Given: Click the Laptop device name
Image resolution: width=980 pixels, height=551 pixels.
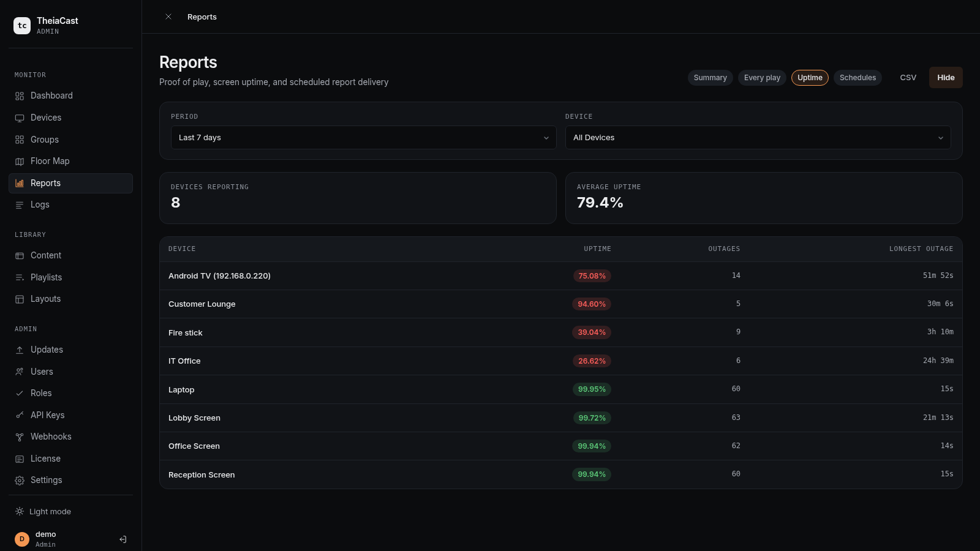Looking at the screenshot, I should pos(181,390).
